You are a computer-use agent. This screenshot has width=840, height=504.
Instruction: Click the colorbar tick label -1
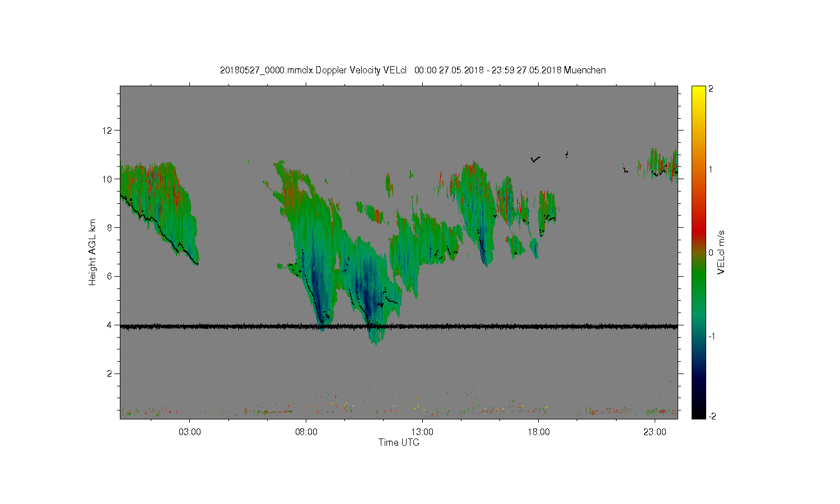713,336
